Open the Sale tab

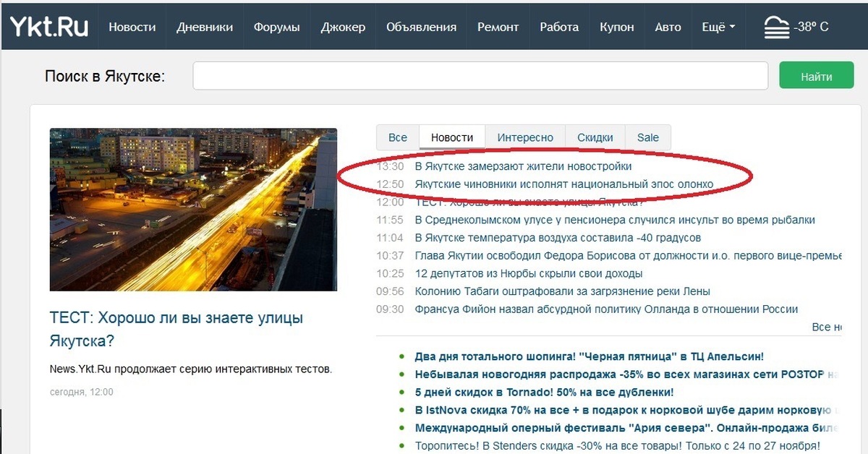[x=647, y=137]
